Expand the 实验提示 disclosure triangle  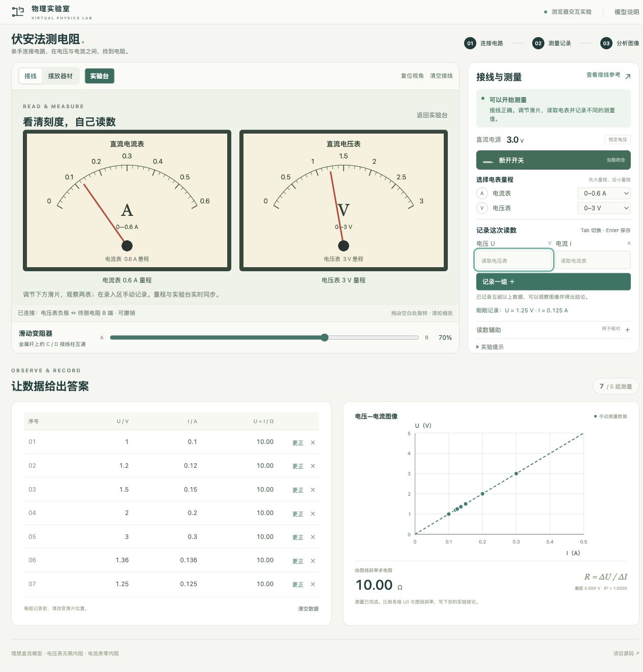pyautogui.click(x=478, y=347)
